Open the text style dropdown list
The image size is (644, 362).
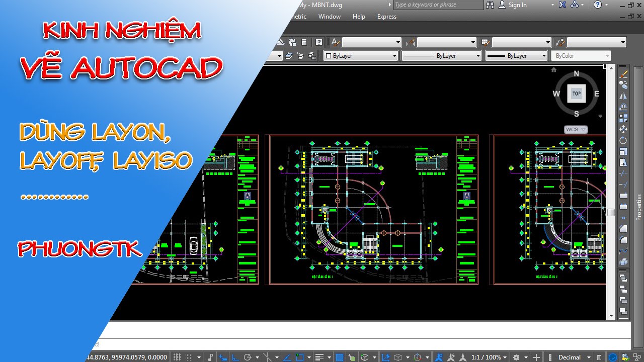pos(372,42)
